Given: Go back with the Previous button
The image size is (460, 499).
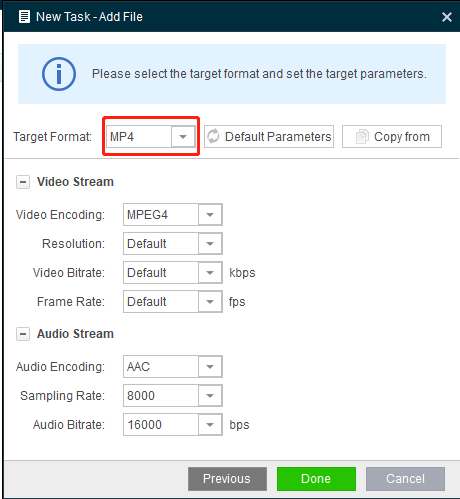Looking at the screenshot, I should pyautogui.click(x=227, y=479).
